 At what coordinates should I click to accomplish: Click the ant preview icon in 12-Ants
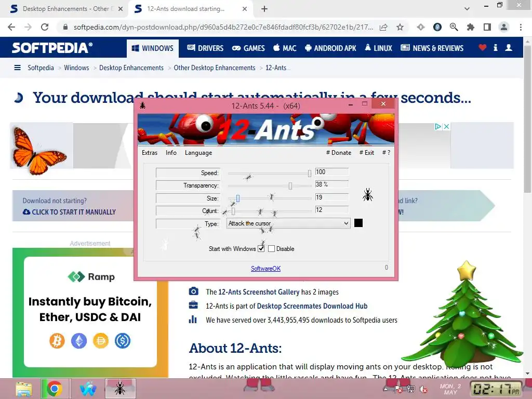coord(367,195)
